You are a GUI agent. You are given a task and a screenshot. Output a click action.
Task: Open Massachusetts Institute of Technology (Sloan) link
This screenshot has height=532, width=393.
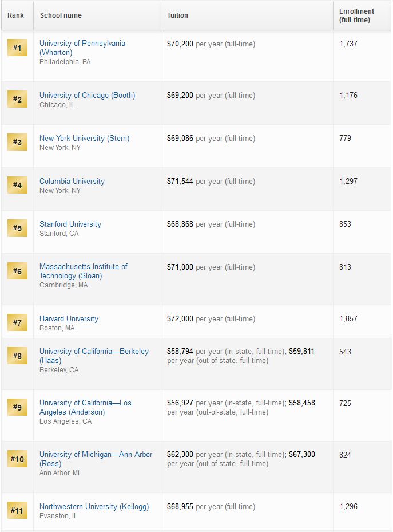84,271
